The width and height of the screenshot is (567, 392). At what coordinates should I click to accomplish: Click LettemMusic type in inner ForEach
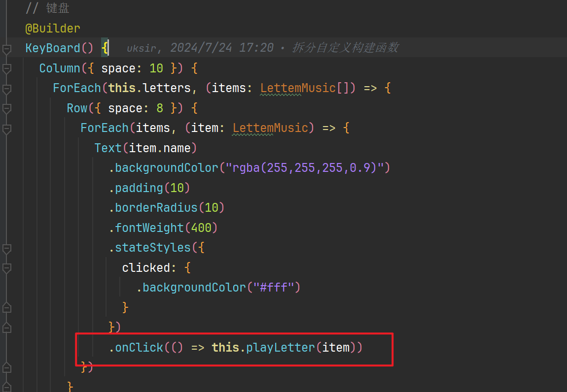tap(270, 128)
